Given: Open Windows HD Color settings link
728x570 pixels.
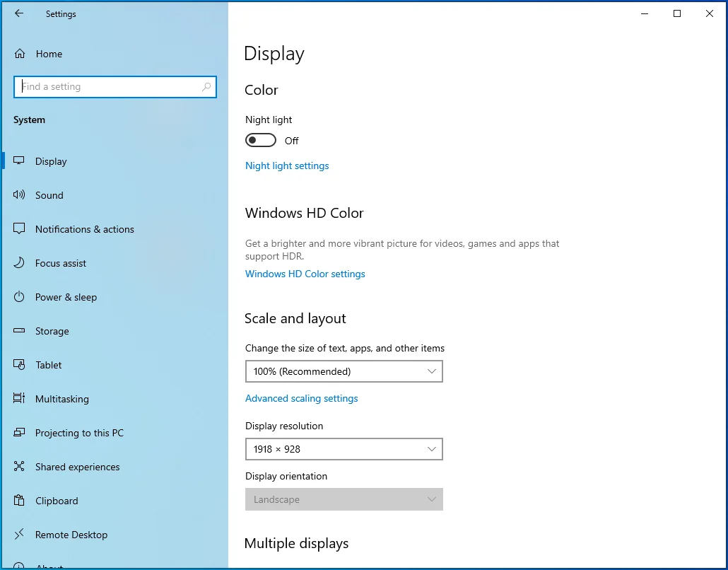Looking at the screenshot, I should click(305, 274).
